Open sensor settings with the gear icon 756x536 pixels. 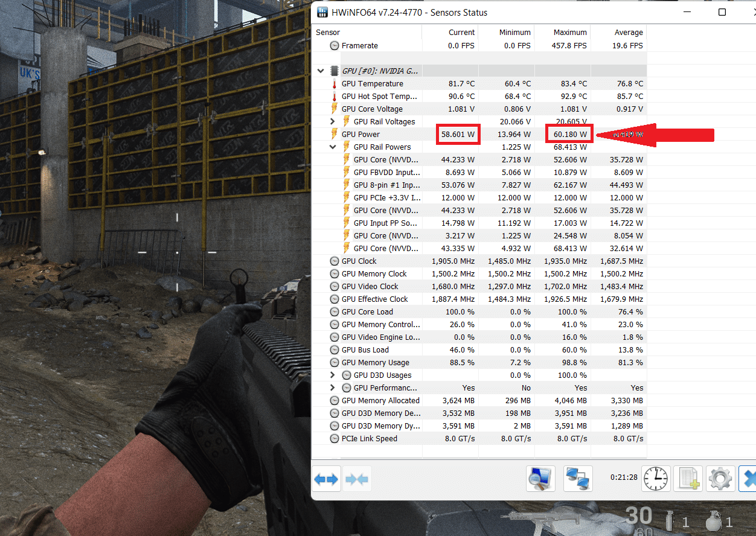click(x=720, y=478)
